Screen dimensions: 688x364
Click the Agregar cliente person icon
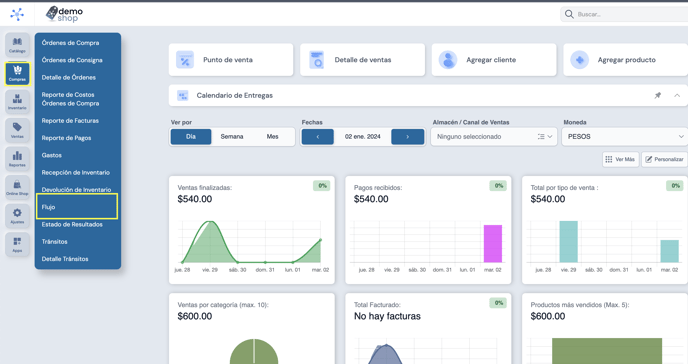[448, 60]
